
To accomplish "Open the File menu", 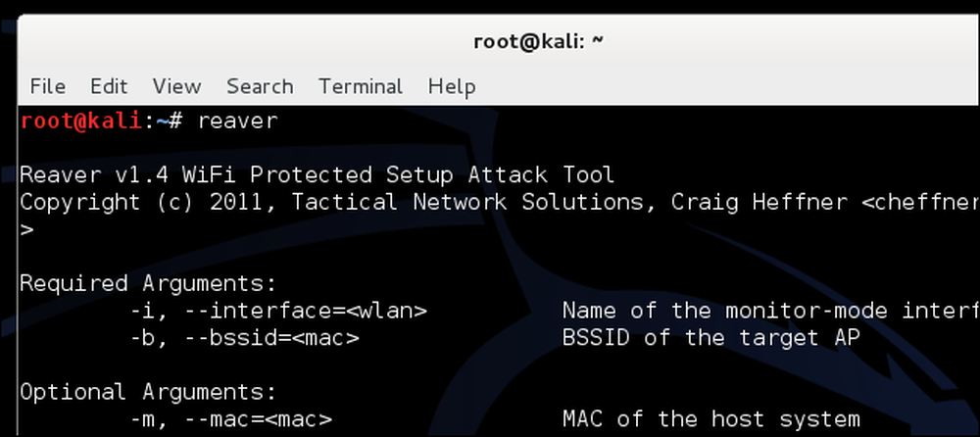I will pyautogui.click(x=47, y=86).
